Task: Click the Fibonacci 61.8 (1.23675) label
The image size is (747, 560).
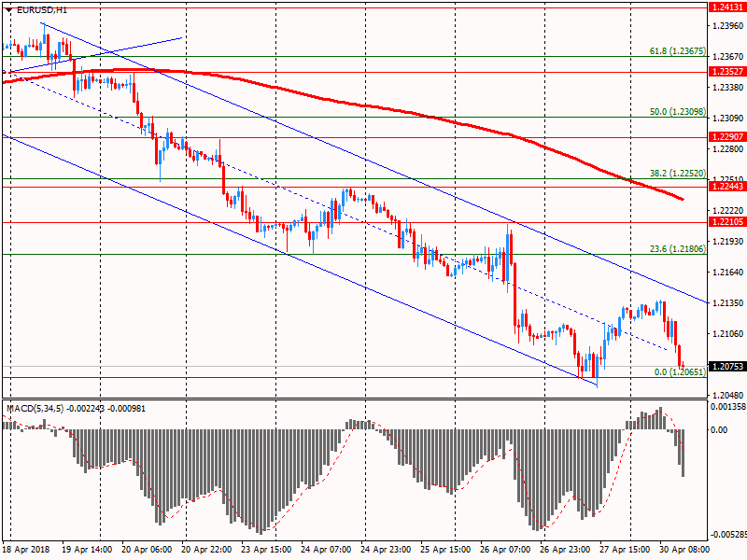Action: [x=678, y=51]
